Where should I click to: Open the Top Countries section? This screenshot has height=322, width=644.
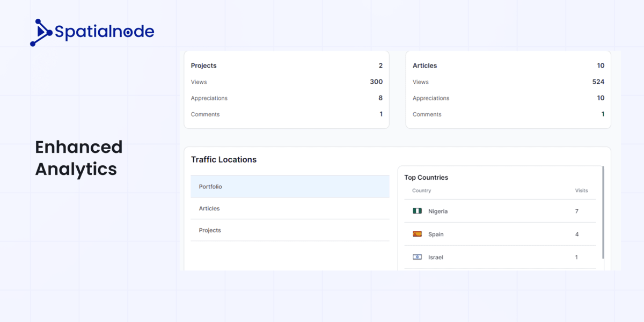pos(426,177)
